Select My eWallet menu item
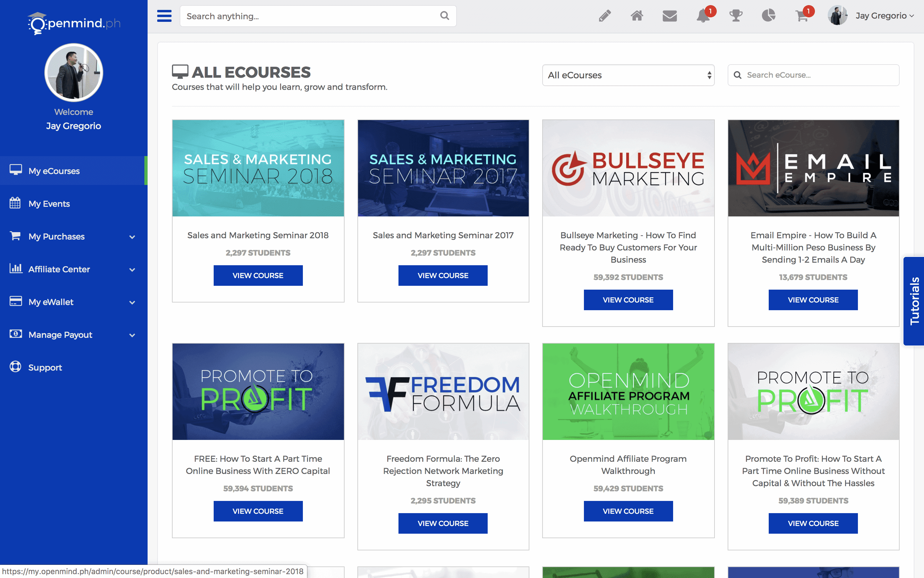Image resolution: width=924 pixels, height=578 pixels. tap(74, 302)
